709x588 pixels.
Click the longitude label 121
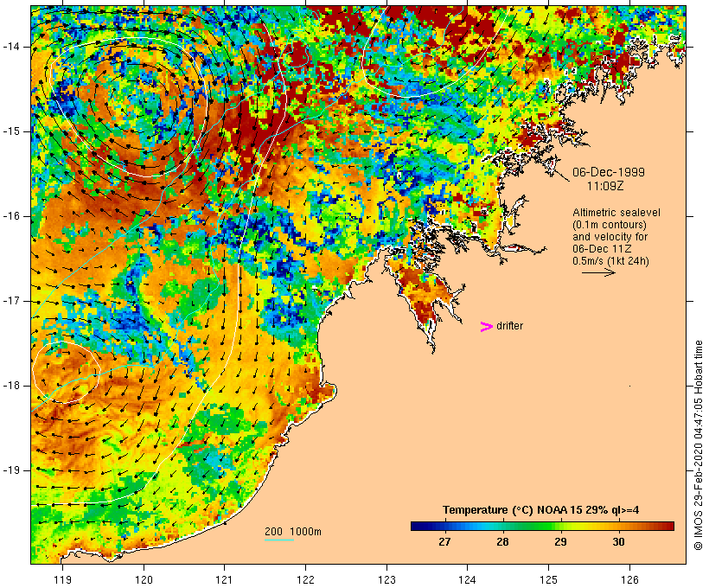(x=224, y=579)
